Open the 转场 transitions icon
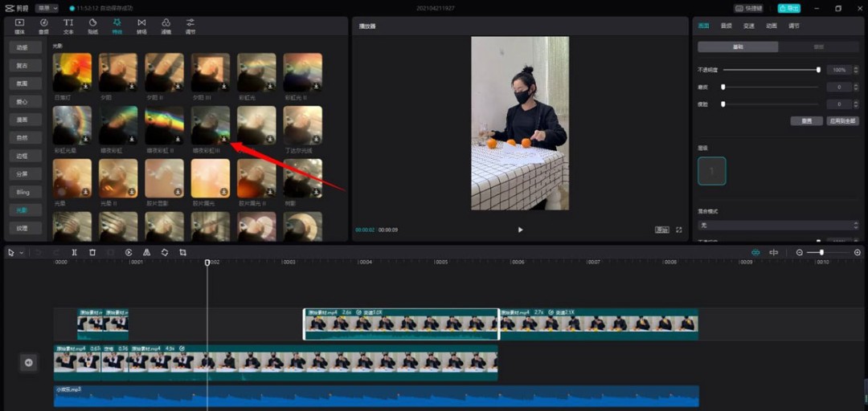This screenshot has height=411, width=868. point(141,26)
